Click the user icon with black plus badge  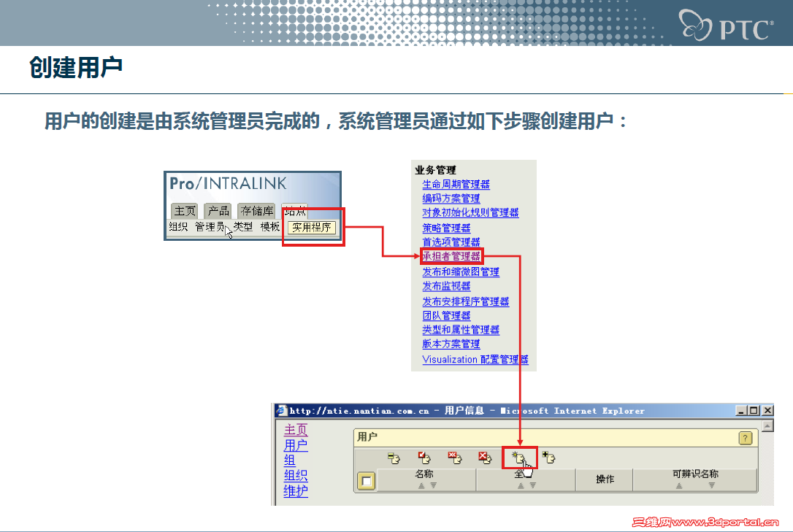point(548,458)
